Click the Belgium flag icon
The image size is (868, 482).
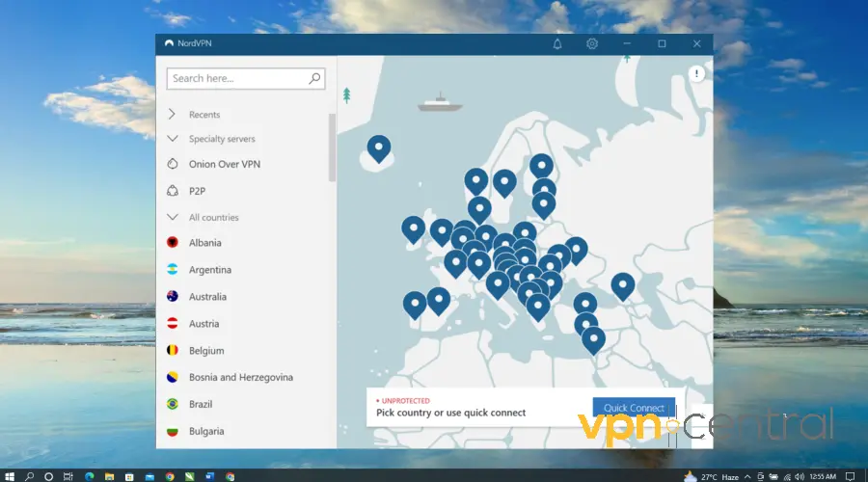[x=173, y=350]
